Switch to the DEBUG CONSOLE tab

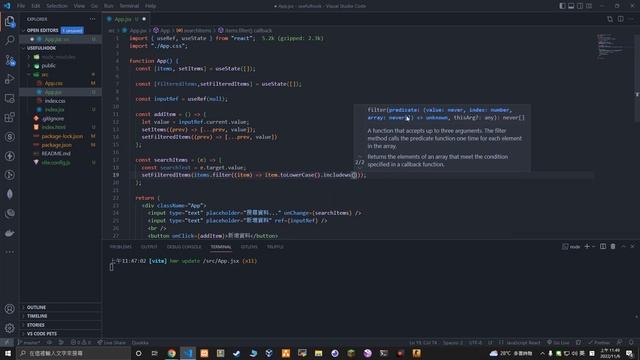tap(184, 247)
